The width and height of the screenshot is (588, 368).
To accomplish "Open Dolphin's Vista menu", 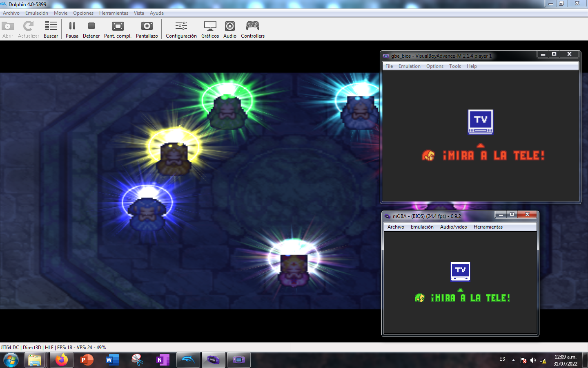I will [x=139, y=13].
